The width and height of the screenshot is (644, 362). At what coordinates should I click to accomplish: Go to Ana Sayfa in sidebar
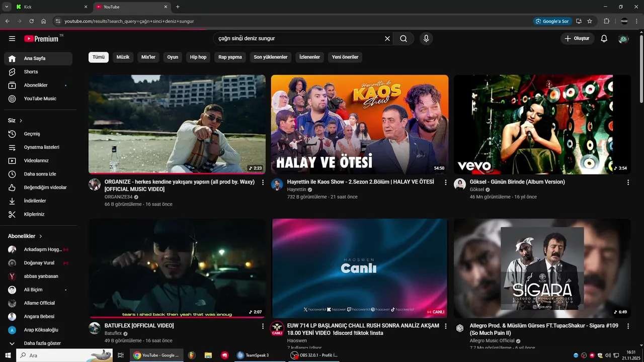pyautogui.click(x=38, y=58)
